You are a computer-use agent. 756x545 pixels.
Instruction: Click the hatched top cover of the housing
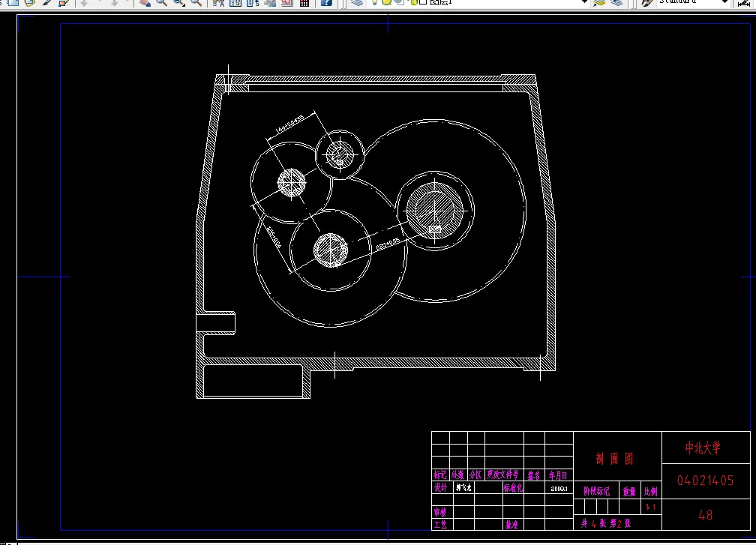click(376, 79)
